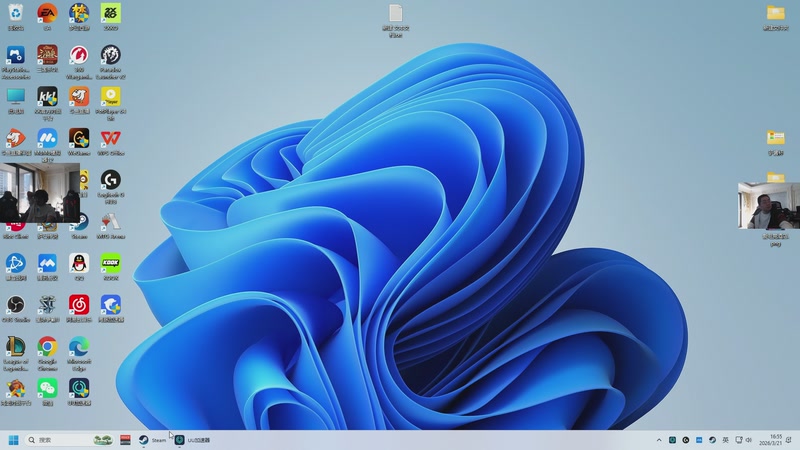Open the PlayStation Accessories shortcut
Image resolution: width=800 pixels, height=450 pixels.
click(16, 62)
